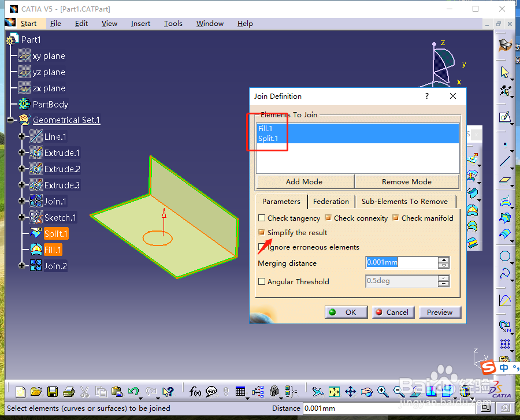
Task: Open the File menu
Action: tap(55, 24)
